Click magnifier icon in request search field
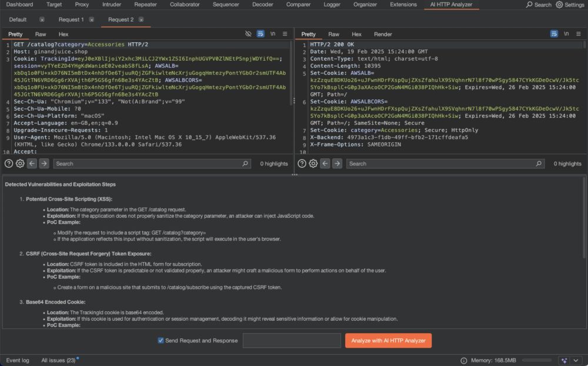 click(x=245, y=164)
